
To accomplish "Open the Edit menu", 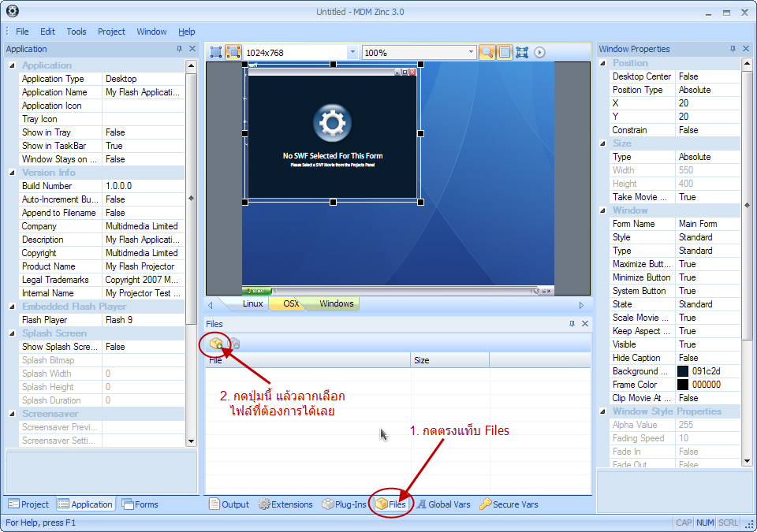I will click(47, 32).
